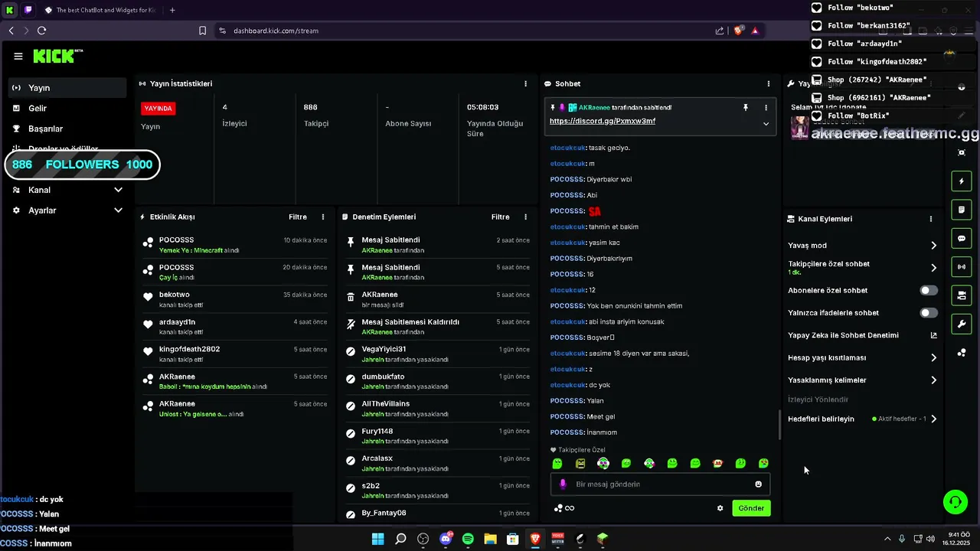
Task: Click the chat panel scrollbar
Action: pyautogui.click(x=779, y=425)
